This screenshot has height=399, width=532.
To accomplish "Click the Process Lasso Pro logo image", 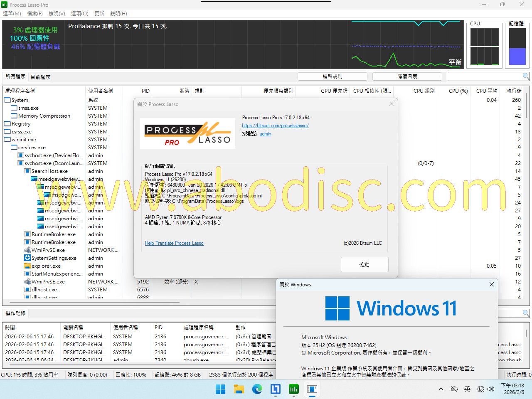I will tap(187, 134).
